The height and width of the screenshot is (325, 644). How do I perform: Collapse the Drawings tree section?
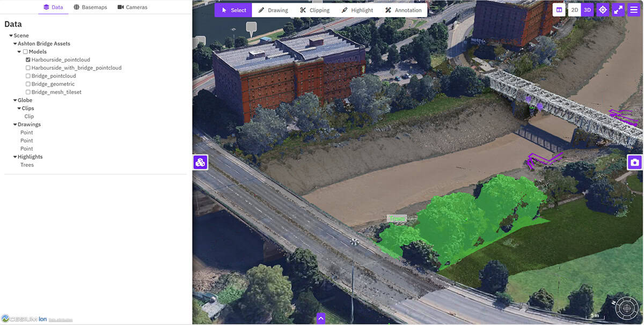[x=15, y=124]
